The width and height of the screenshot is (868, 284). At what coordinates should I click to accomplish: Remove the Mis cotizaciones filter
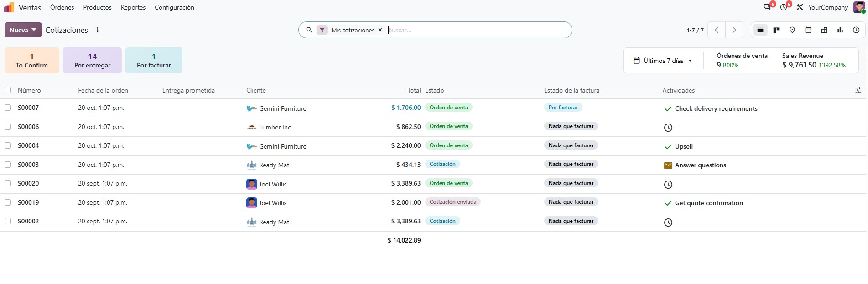tap(380, 30)
